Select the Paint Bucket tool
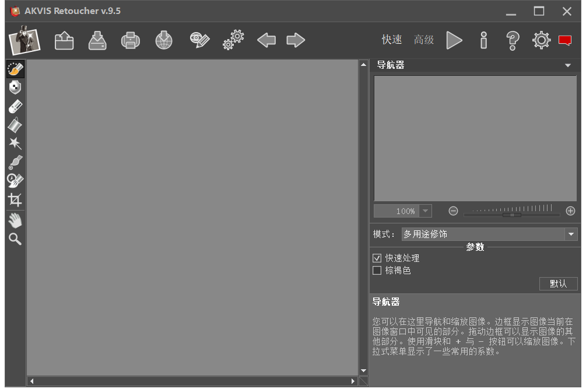The image size is (586, 392). tap(15, 125)
